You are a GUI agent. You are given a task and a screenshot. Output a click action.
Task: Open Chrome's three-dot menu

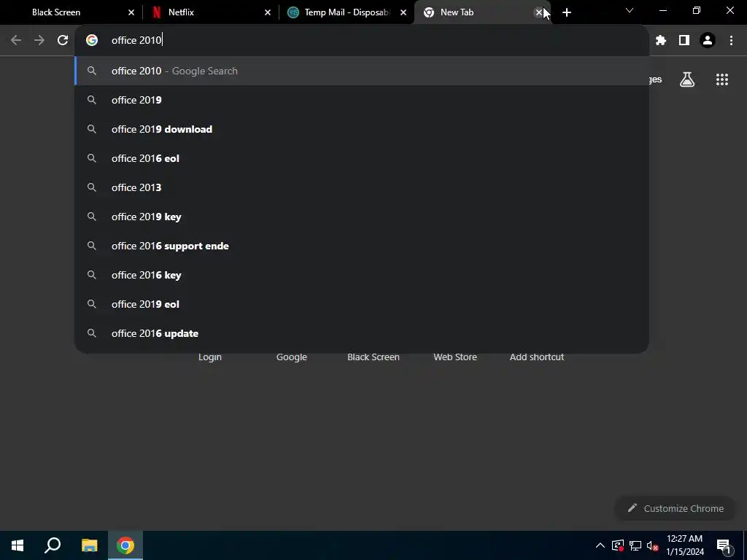731,41
